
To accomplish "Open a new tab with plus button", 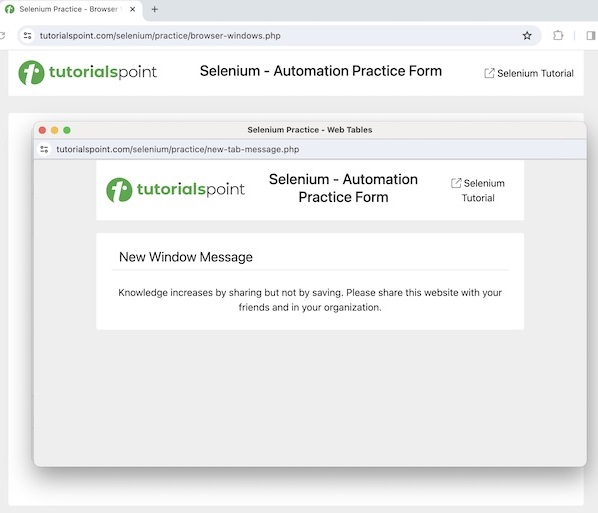I will tap(154, 9).
